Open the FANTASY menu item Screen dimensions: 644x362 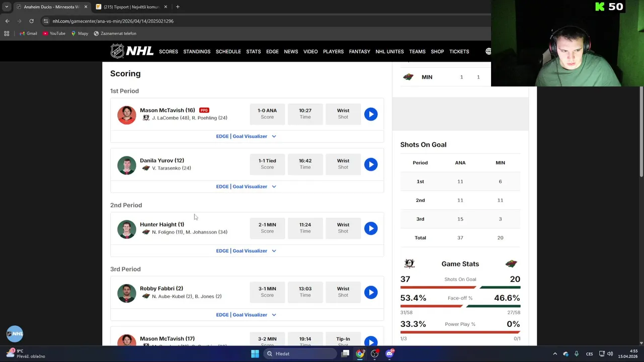coord(359,51)
